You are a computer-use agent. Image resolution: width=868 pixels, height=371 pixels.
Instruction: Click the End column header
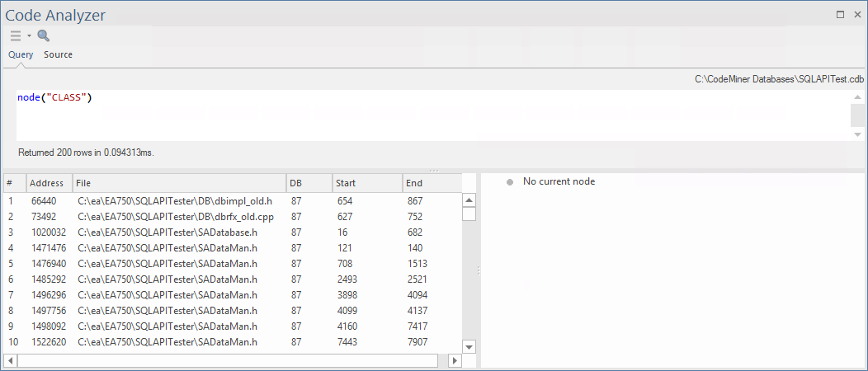[429, 183]
